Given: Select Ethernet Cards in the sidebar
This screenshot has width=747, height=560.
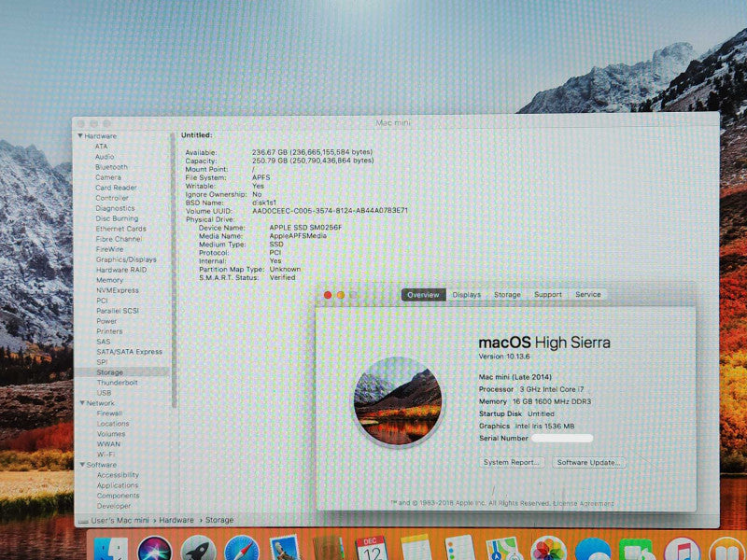Looking at the screenshot, I should click(x=121, y=229).
